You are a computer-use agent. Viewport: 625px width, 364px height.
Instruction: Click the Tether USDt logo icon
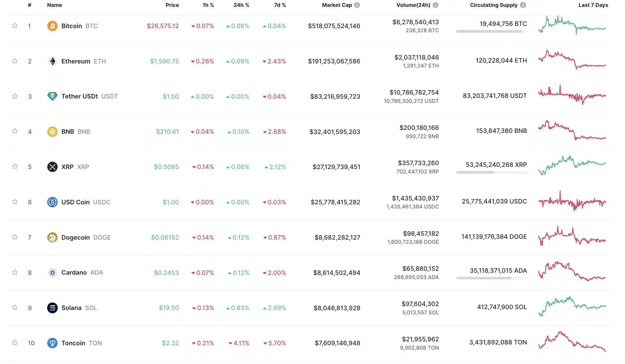click(52, 96)
